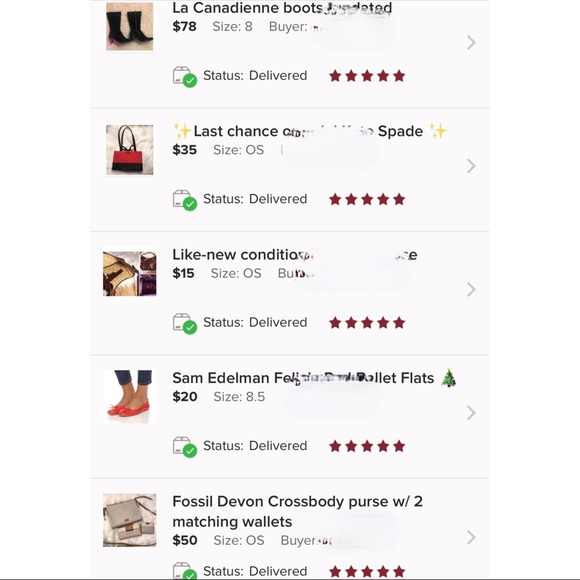The height and width of the screenshot is (580, 580).
Task: Open the Sam Edelman Ballet Flats title
Action: [x=315, y=378]
